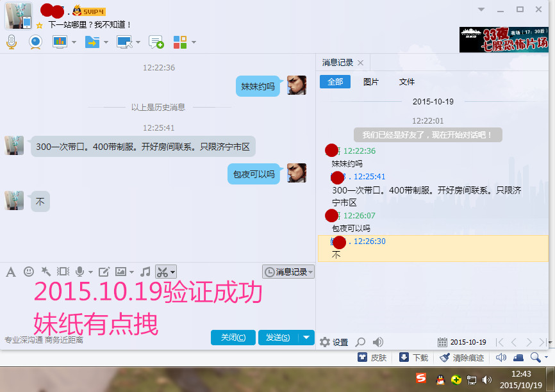Open the emoji picker in the input toolbar

[29, 272]
